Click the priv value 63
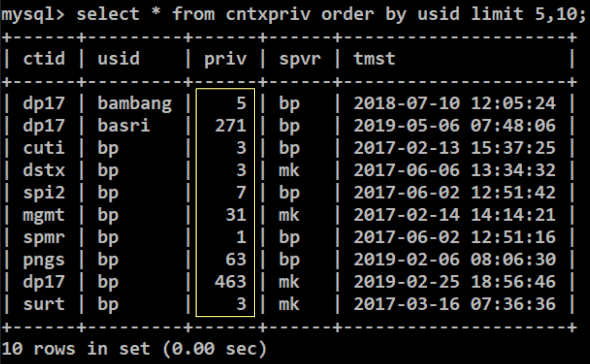Screen dimensions: 590x364 click(236, 260)
